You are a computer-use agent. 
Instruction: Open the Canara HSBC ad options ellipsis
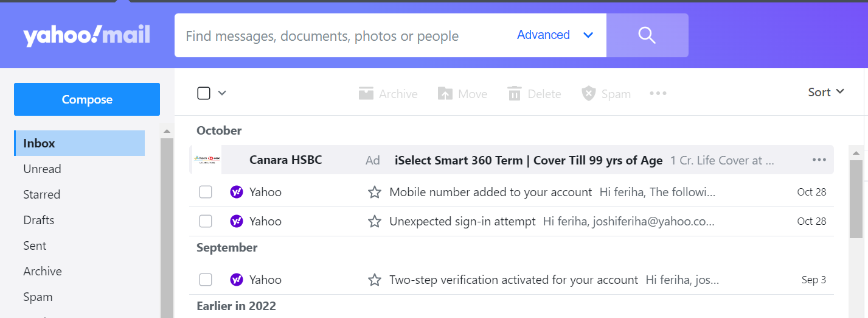coord(819,160)
